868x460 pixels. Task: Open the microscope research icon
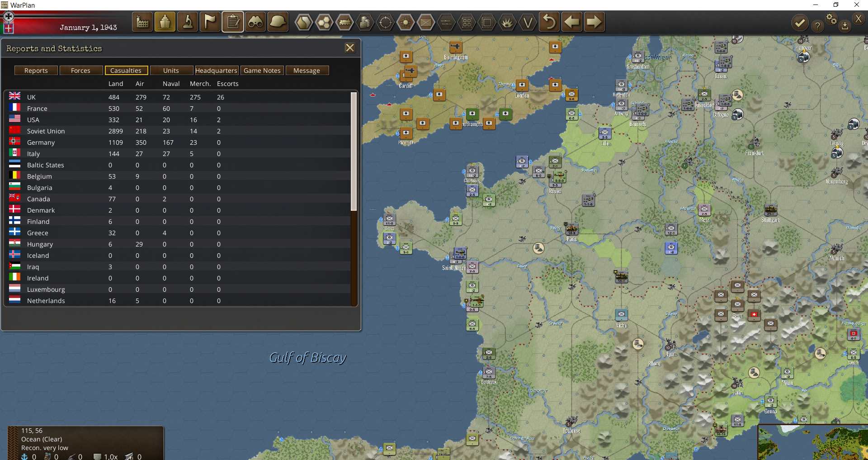188,22
